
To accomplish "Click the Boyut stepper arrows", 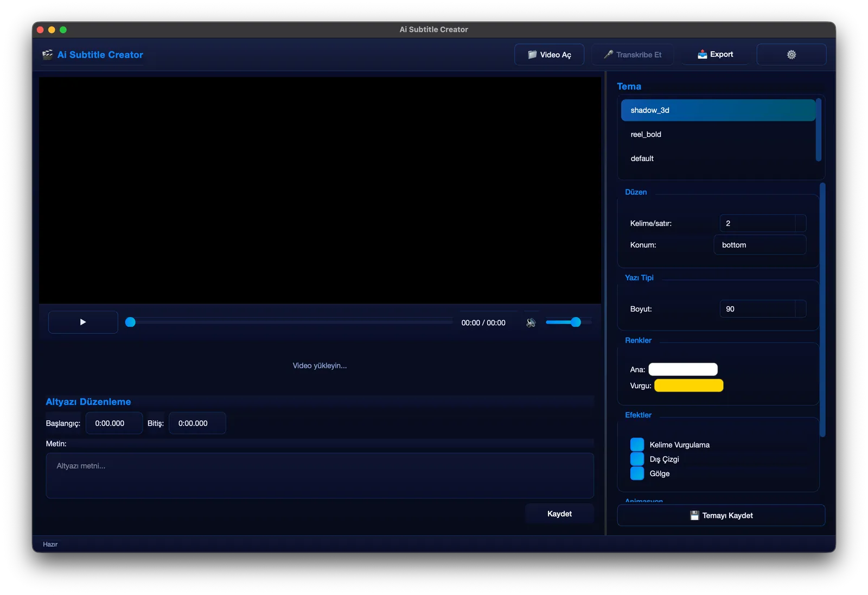I will 800,309.
